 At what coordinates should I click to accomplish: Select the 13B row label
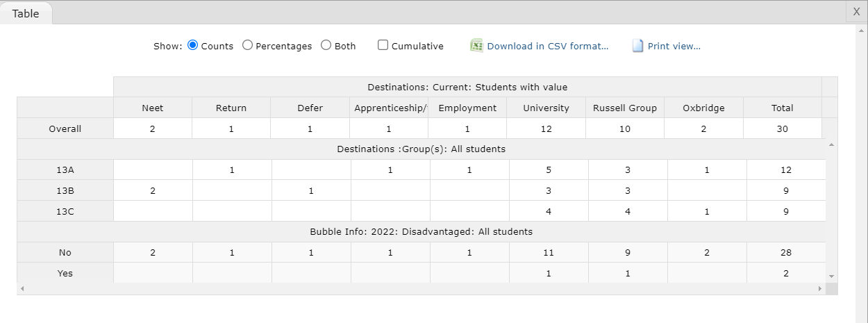click(x=65, y=190)
